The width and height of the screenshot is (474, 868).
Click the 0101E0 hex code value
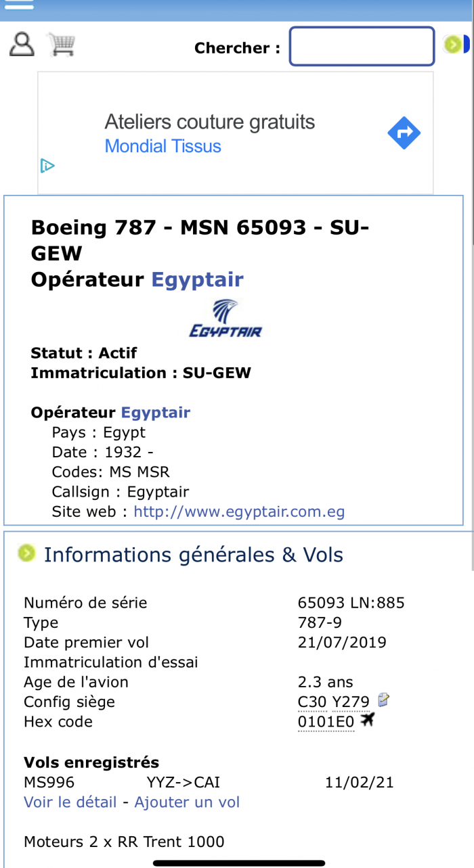click(326, 722)
